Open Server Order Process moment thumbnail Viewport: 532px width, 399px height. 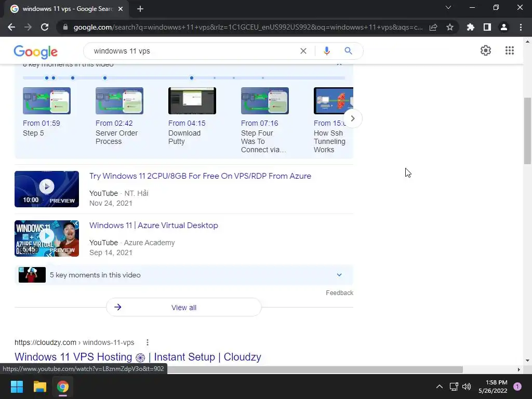119,101
